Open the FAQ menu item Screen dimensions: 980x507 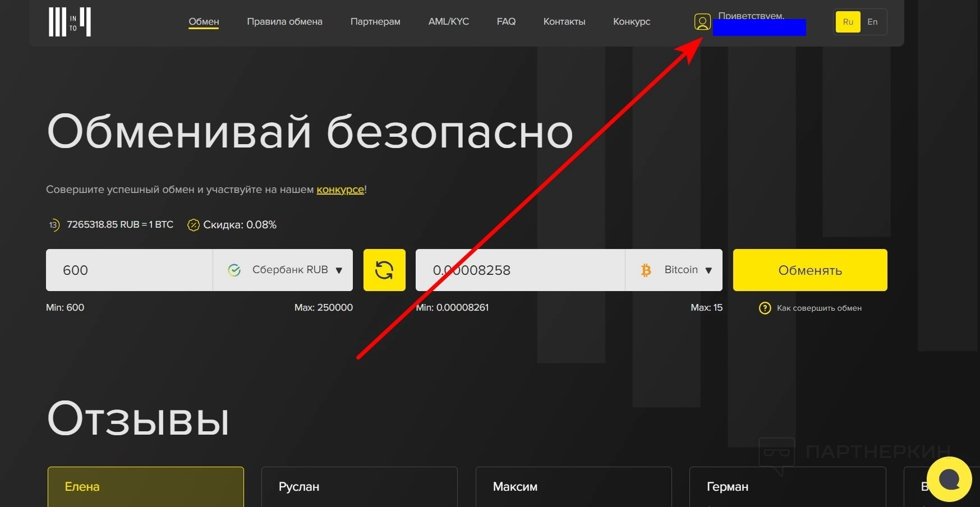tap(506, 22)
